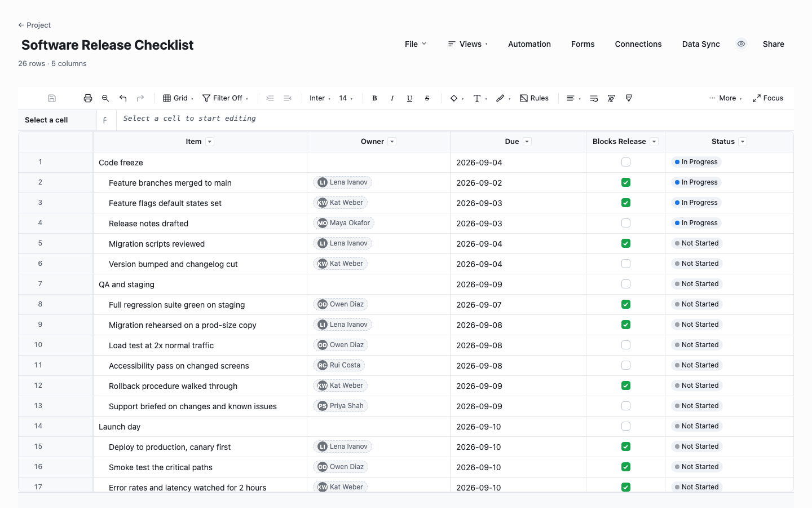Click the Select a cell name box
The height and width of the screenshot is (508, 812).
[58, 120]
